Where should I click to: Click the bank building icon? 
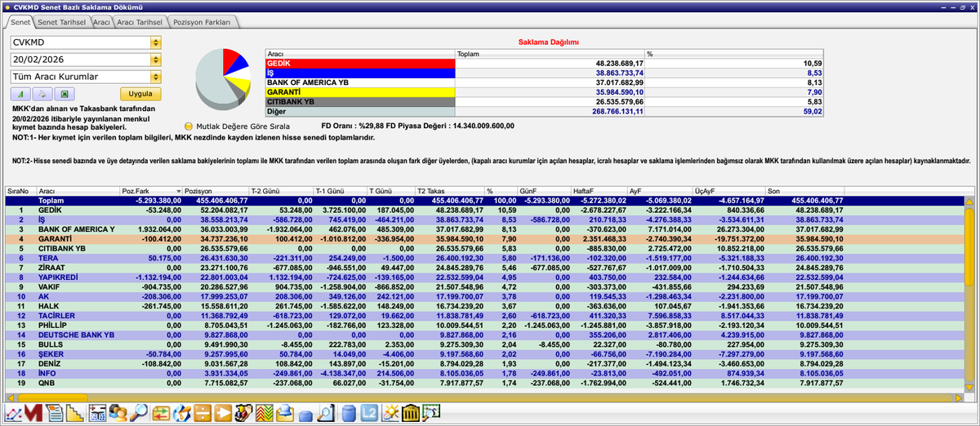click(411, 414)
